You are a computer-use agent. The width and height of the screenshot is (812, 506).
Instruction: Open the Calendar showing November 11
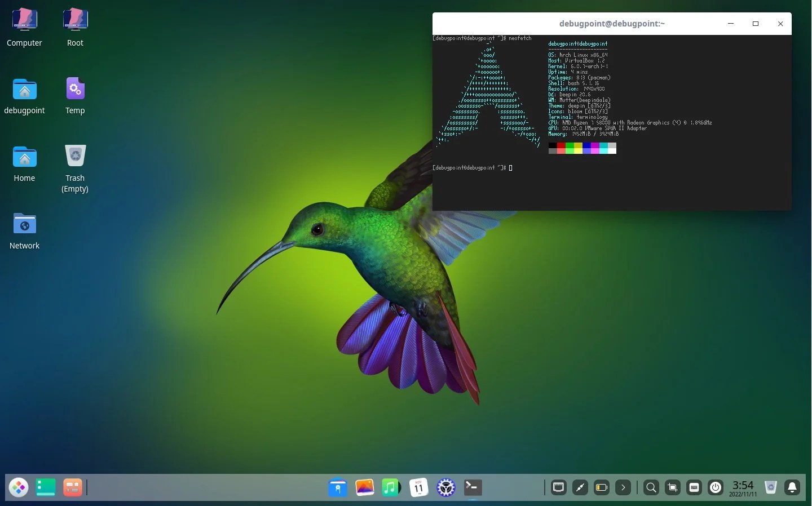click(x=418, y=487)
